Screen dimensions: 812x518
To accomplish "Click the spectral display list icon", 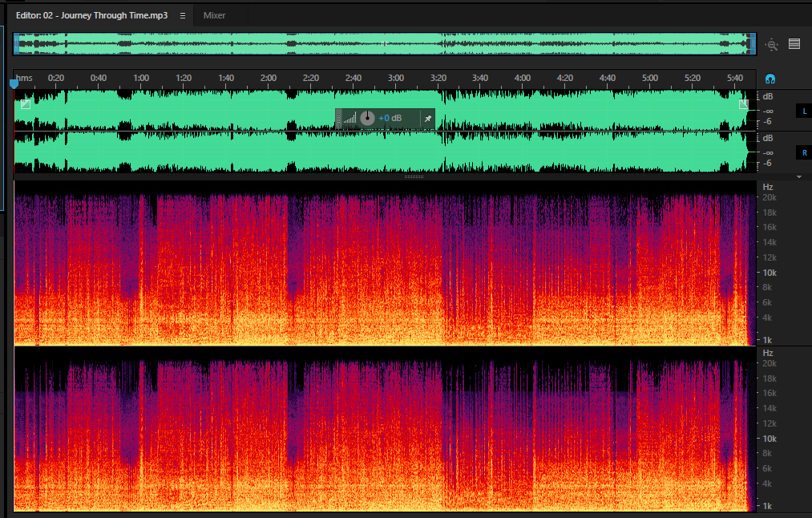I will pos(794,44).
